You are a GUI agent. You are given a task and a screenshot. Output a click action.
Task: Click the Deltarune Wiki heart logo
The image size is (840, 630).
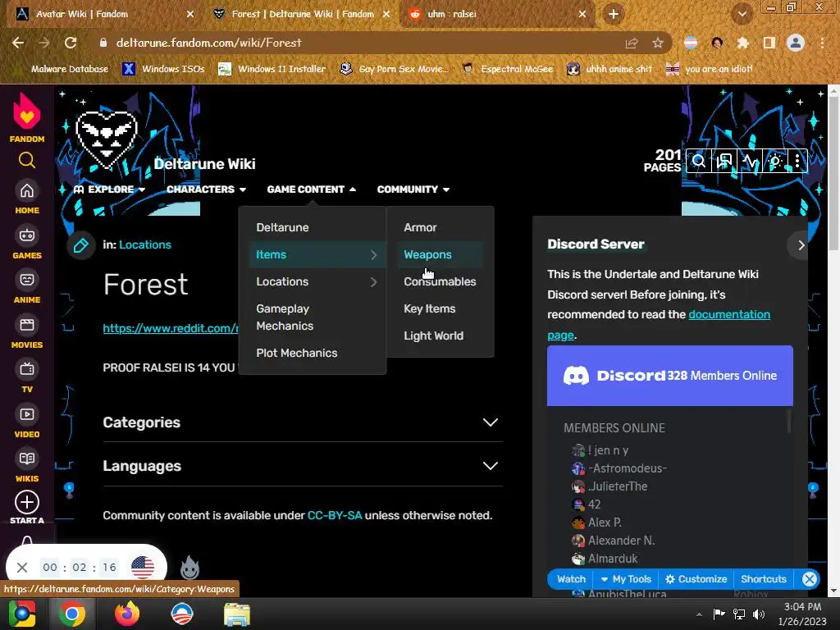point(107,139)
